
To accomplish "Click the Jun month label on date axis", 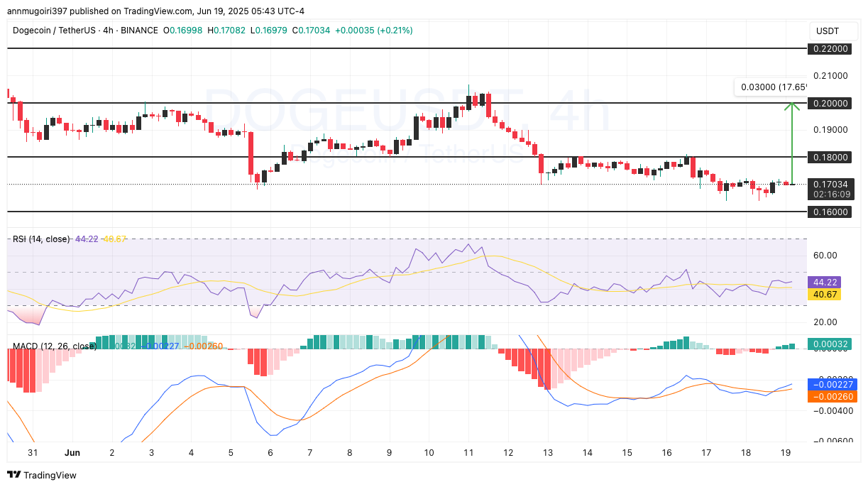I will [73, 452].
